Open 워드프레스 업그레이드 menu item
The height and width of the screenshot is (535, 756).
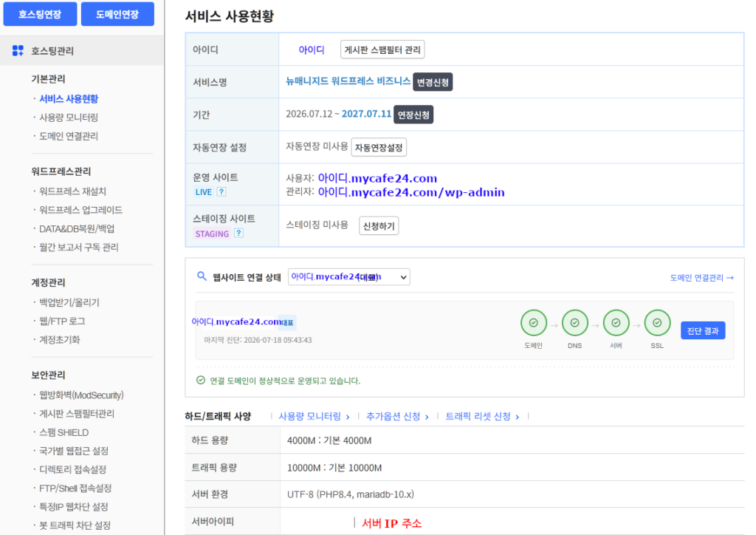[x=80, y=210]
